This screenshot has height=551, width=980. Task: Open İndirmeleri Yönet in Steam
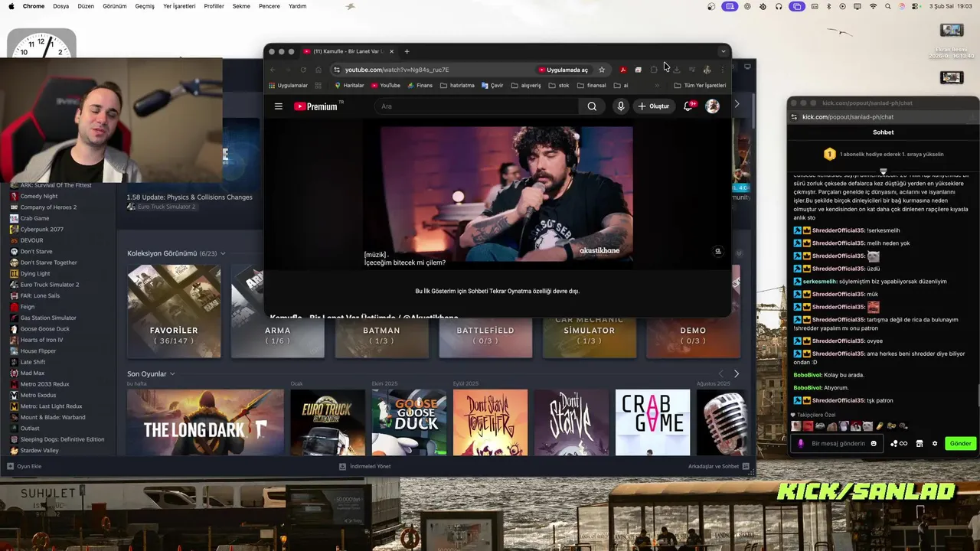(365, 466)
